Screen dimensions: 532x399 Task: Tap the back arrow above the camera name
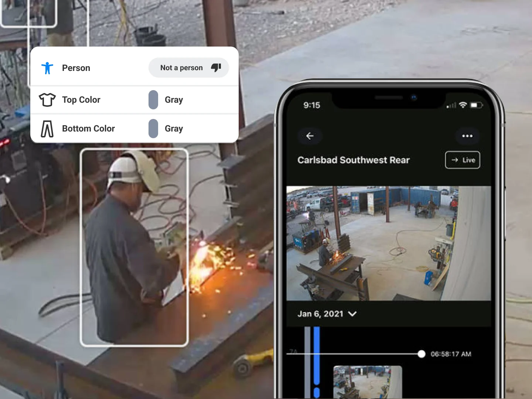(x=310, y=136)
